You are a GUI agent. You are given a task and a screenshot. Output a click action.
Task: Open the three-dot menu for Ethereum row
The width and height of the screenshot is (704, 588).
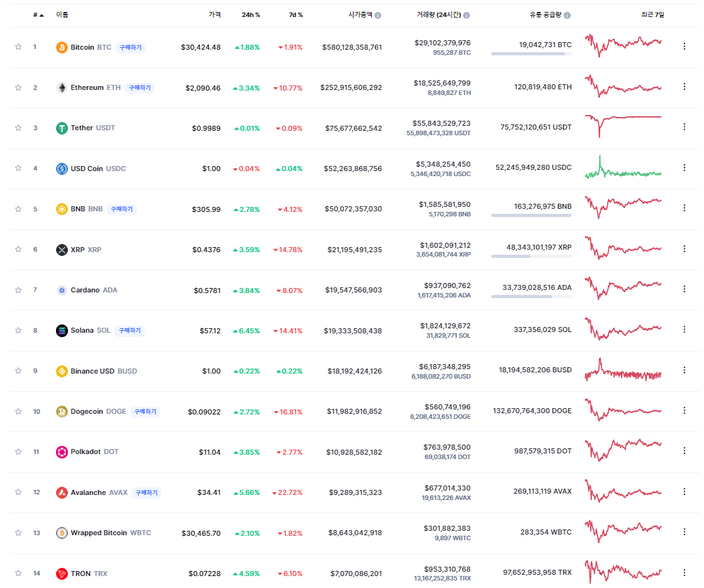[684, 87]
